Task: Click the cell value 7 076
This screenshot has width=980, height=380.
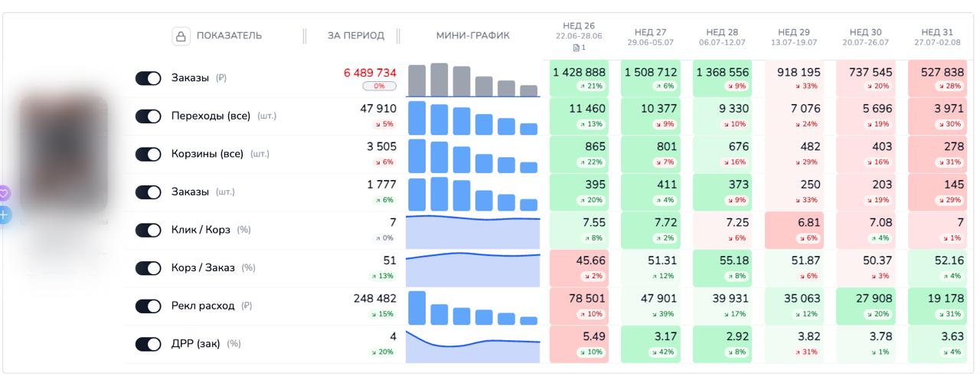Action: [805, 110]
